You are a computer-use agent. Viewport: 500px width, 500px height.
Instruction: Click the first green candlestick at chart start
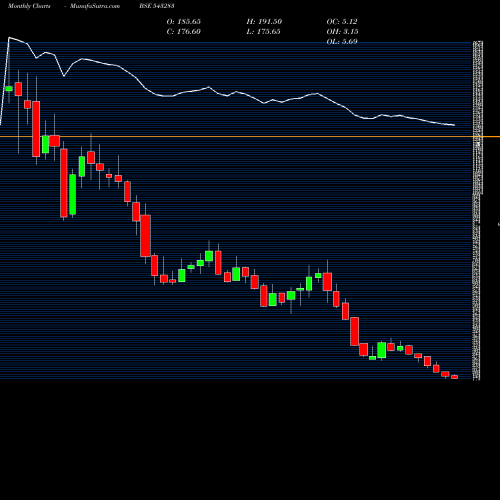[x=9, y=89]
